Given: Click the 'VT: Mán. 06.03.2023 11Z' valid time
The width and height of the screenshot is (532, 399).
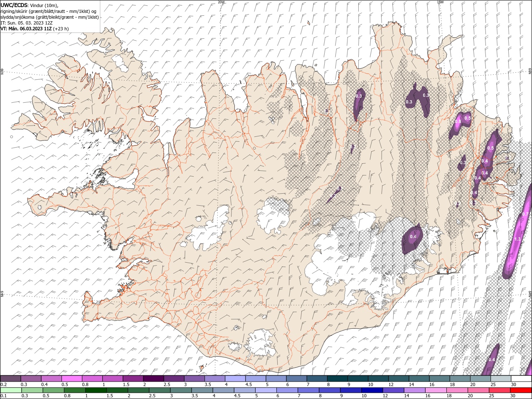Looking at the screenshot, I should 26,29.
